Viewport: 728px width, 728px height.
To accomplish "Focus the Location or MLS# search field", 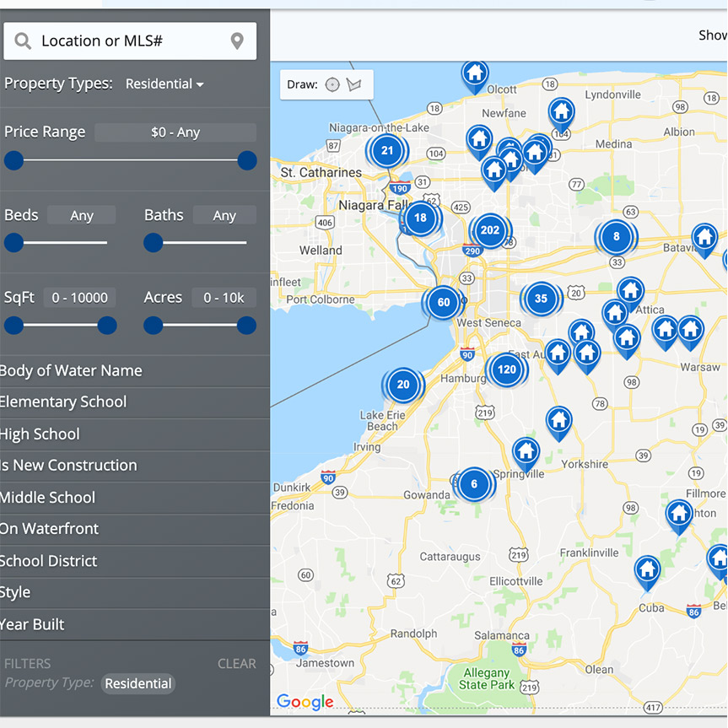I will (x=130, y=40).
